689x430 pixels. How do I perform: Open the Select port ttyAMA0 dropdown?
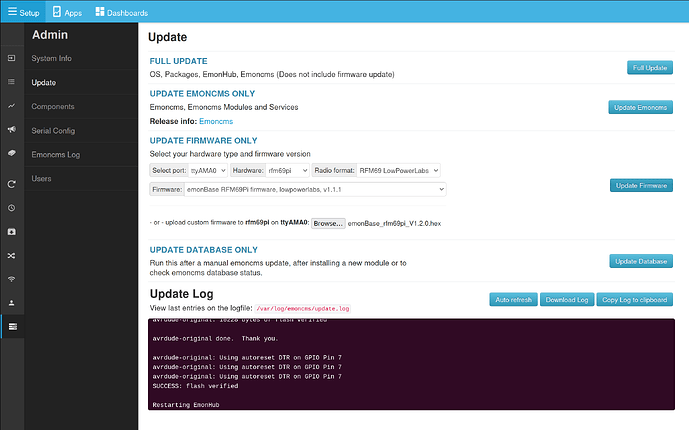tap(208, 170)
